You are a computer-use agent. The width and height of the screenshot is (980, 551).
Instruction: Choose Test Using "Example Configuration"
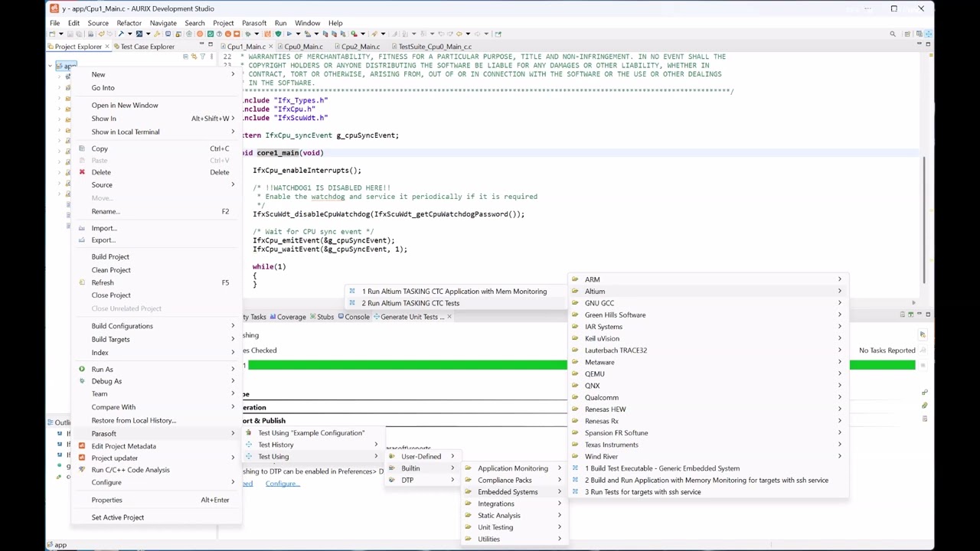[312, 433]
